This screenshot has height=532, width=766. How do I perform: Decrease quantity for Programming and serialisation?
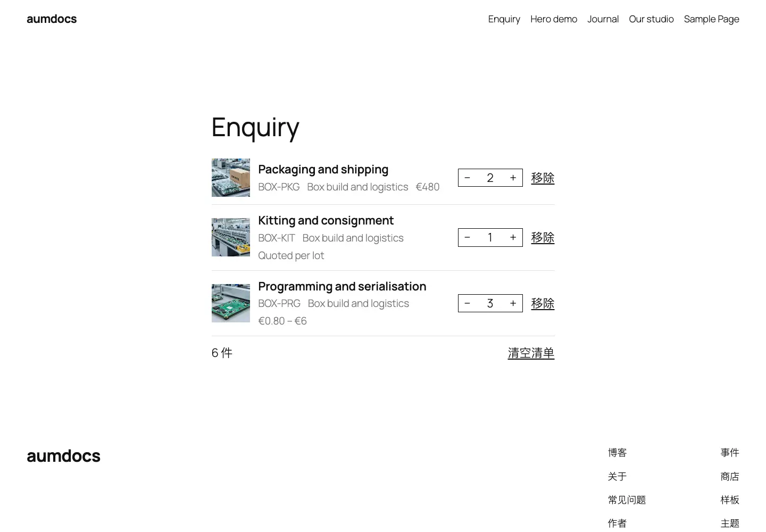[467, 303]
